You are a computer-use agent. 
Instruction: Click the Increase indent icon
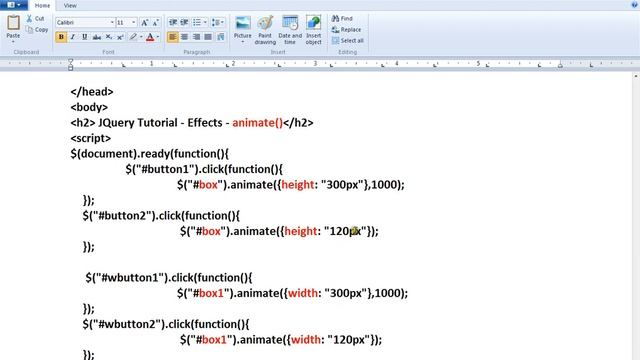click(x=184, y=22)
